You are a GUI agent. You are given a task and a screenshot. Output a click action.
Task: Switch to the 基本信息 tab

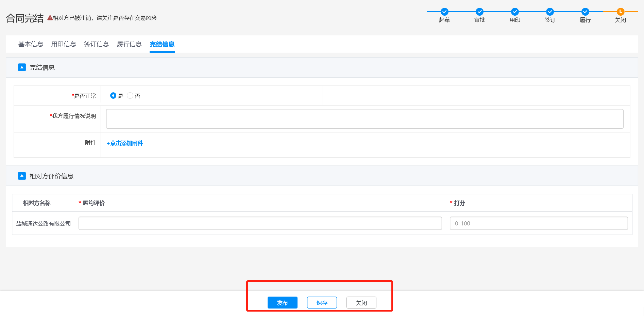[x=31, y=44]
